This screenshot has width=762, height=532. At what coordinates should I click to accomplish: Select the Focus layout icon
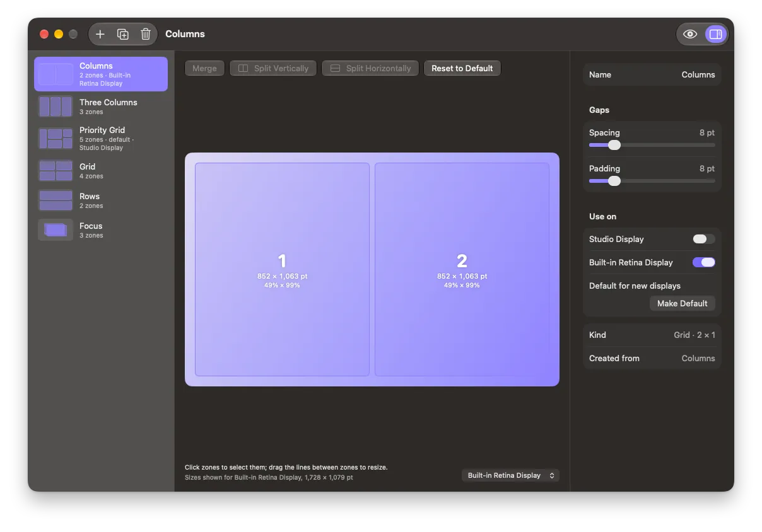[x=56, y=230]
